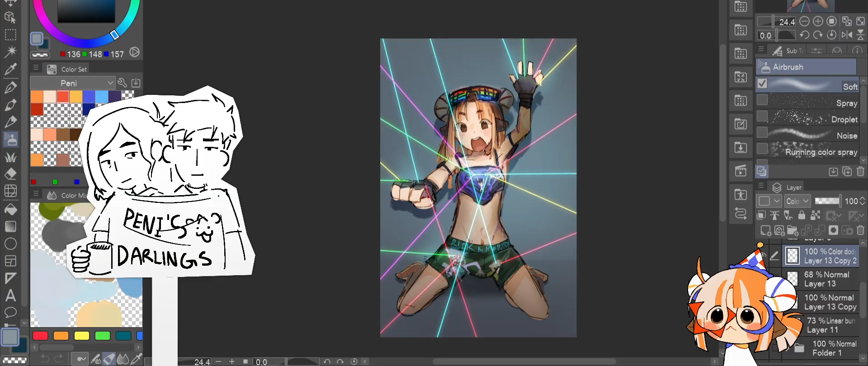Viewport: 868px width, 366px height.
Task: Flip canvas vertically in the Navigator
Action: (861, 35)
